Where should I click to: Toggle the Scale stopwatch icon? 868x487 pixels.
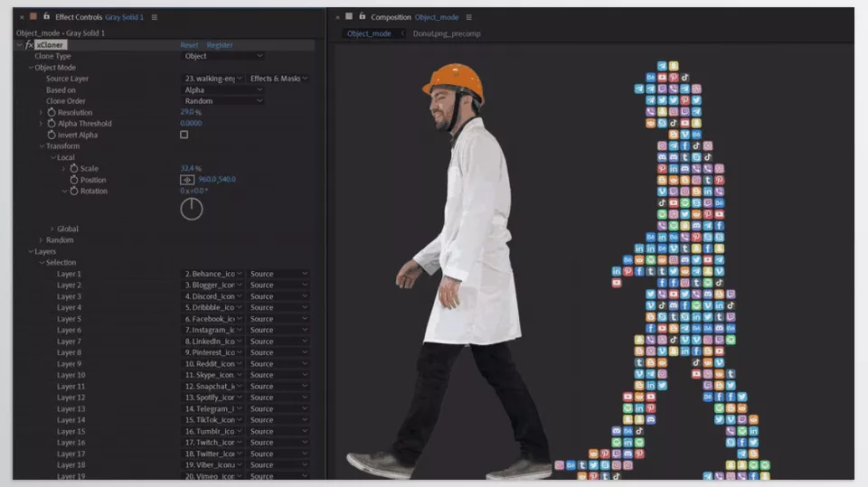coord(74,168)
